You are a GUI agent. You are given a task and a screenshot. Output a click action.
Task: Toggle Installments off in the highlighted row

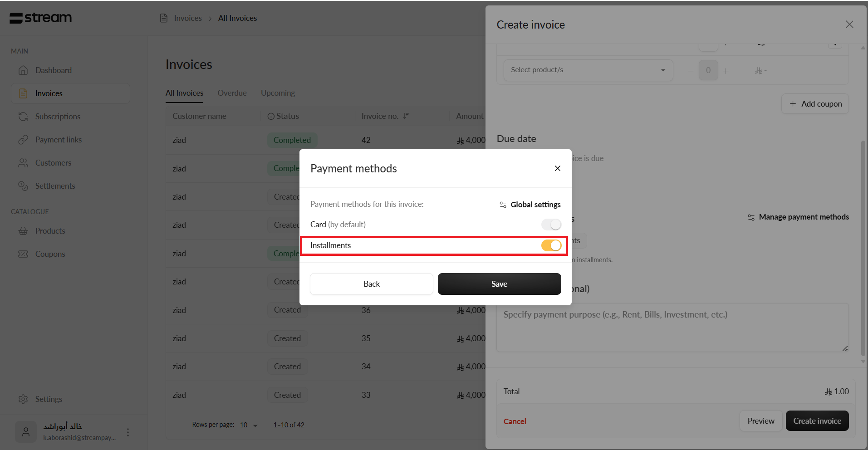[x=551, y=245]
